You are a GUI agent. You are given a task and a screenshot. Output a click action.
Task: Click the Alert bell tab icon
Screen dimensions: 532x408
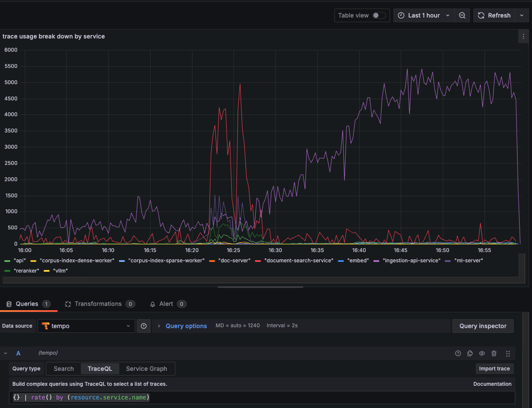(153, 304)
